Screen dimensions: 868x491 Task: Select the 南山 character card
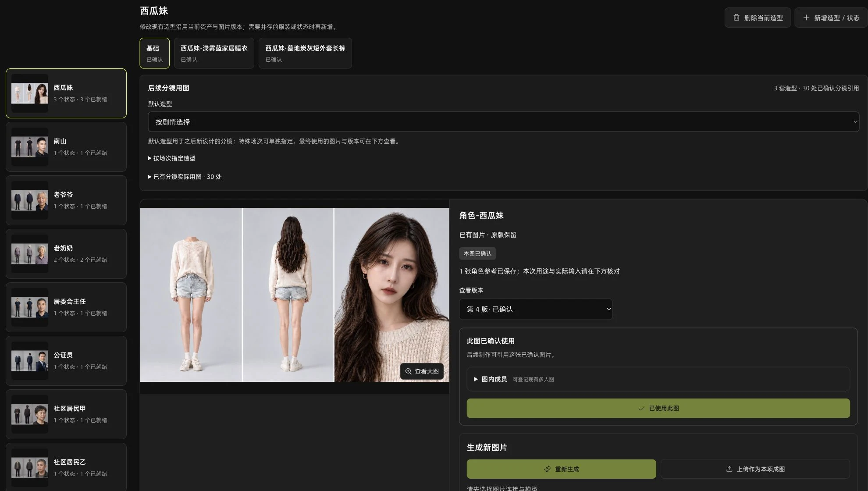[x=66, y=147]
